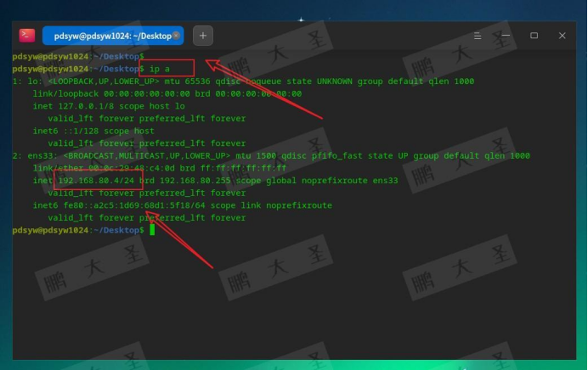Click 'mtu 65536' in the lo line
Screen dimensions: 588x370
coord(187,81)
